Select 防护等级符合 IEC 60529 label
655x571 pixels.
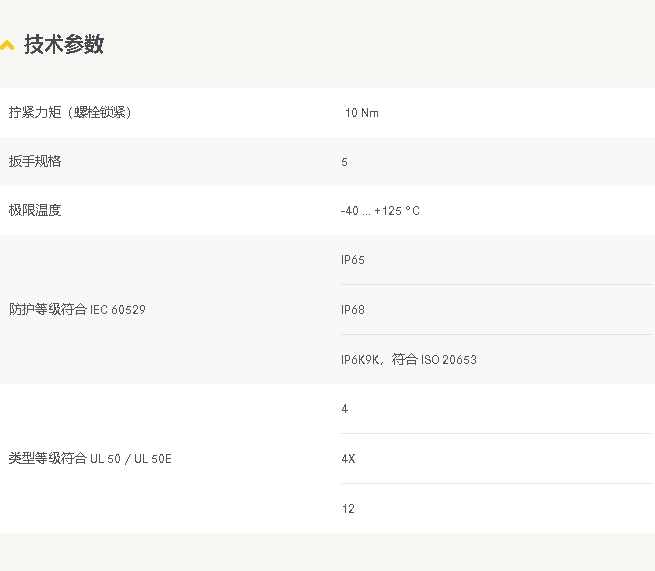(x=77, y=310)
